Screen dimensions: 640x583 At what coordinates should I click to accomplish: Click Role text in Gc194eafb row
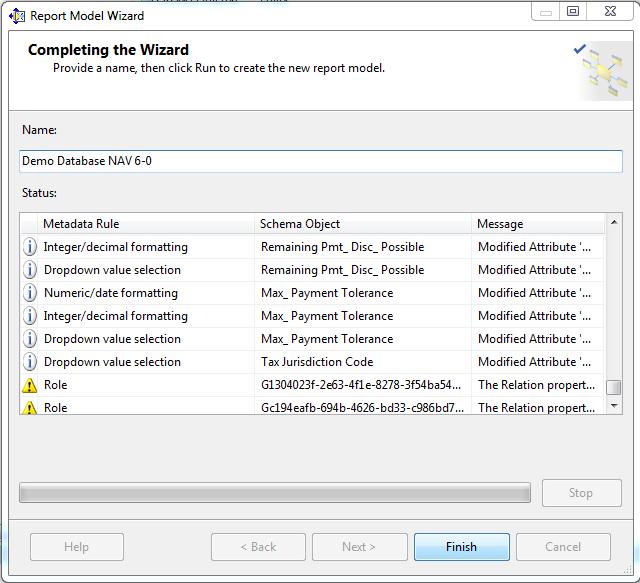tap(56, 407)
